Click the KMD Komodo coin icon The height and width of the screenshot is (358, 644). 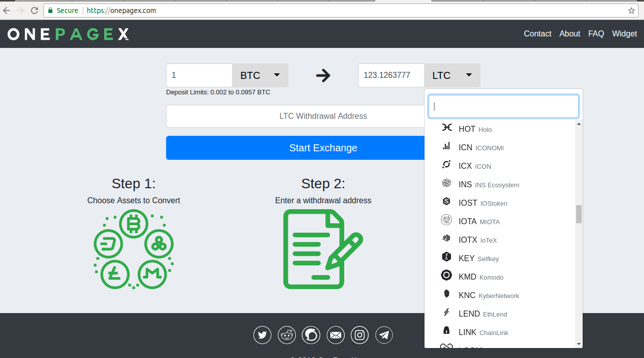(x=446, y=276)
